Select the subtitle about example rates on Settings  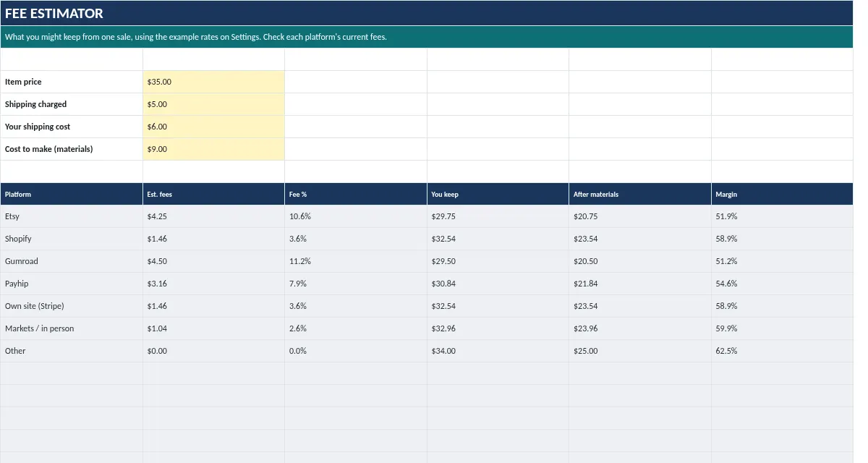pyautogui.click(x=427, y=37)
